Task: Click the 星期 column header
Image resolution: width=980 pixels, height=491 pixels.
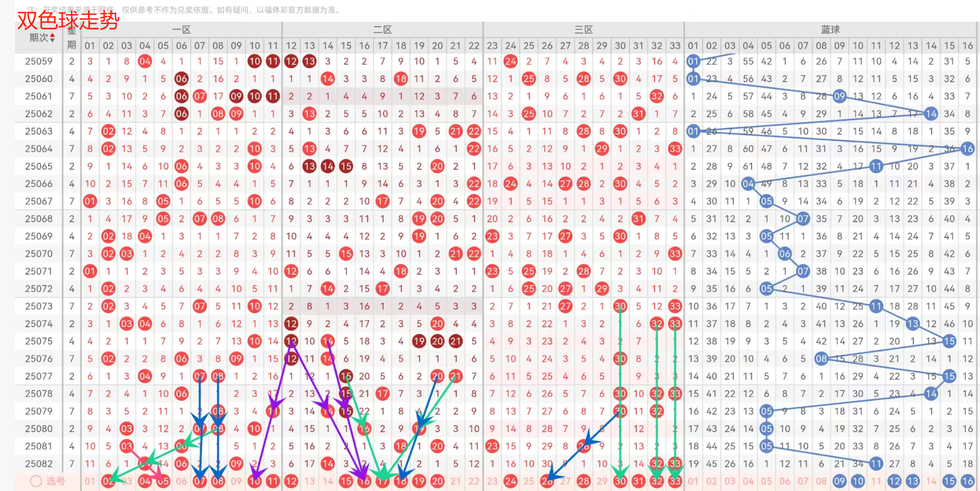Action: click(x=72, y=38)
